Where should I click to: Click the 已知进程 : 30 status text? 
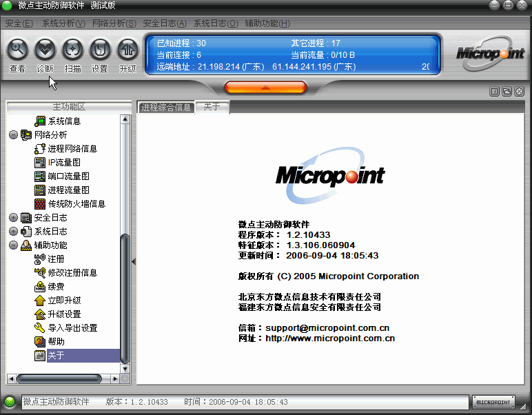(181, 43)
